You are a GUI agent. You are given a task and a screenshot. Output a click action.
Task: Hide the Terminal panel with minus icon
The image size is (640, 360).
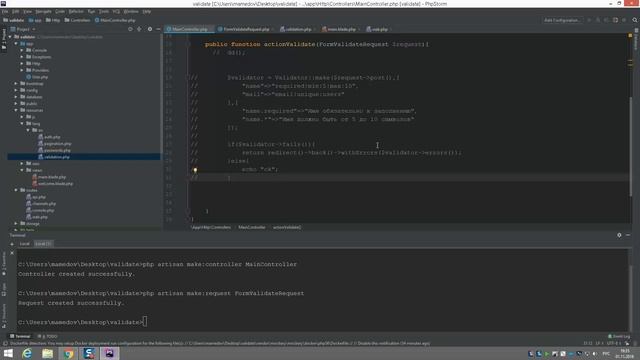pyautogui.click(x=628, y=235)
